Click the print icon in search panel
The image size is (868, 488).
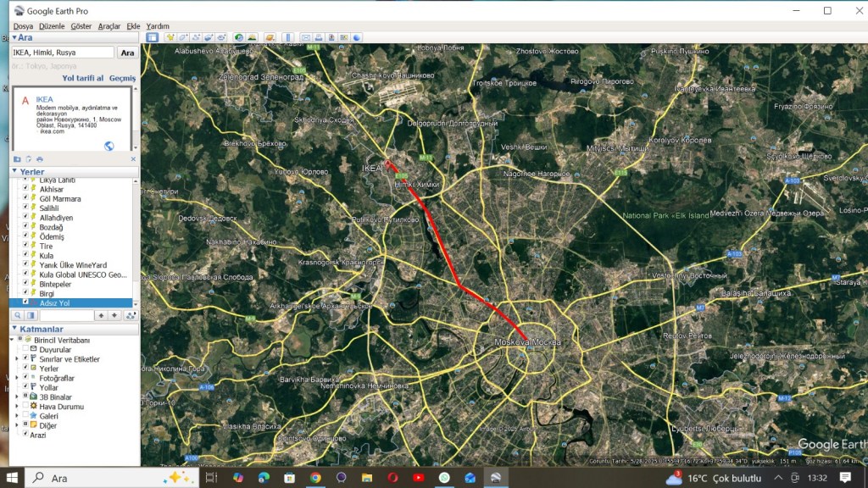pos(39,159)
